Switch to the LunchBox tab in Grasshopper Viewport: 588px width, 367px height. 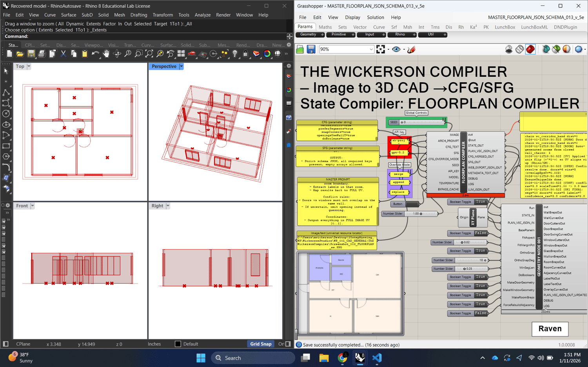point(505,27)
